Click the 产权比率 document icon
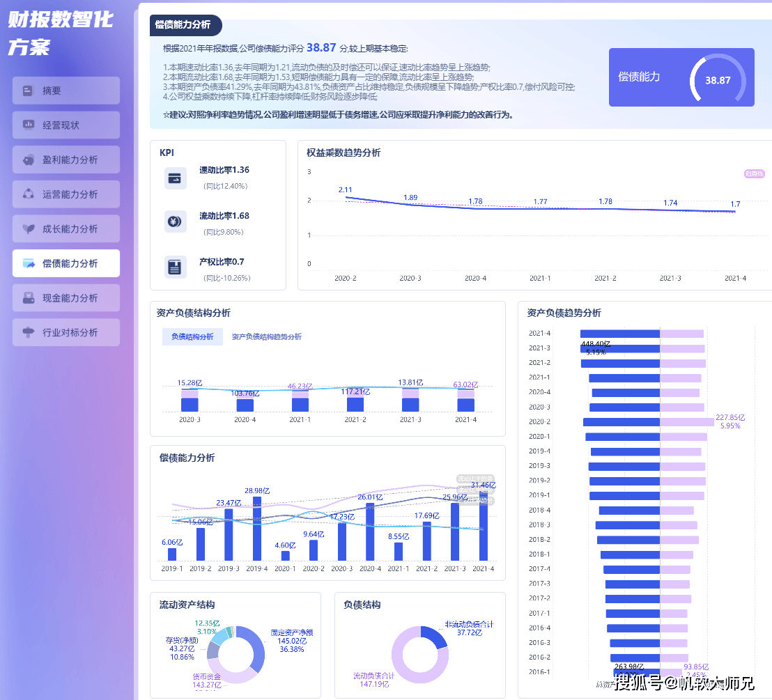Image resolution: width=772 pixels, height=700 pixels. (176, 267)
